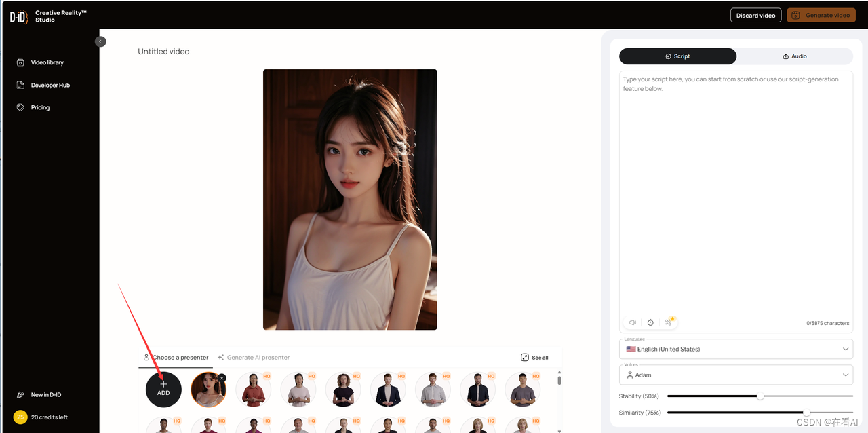
Task: Open the Video library page
Action: (40, 62)
